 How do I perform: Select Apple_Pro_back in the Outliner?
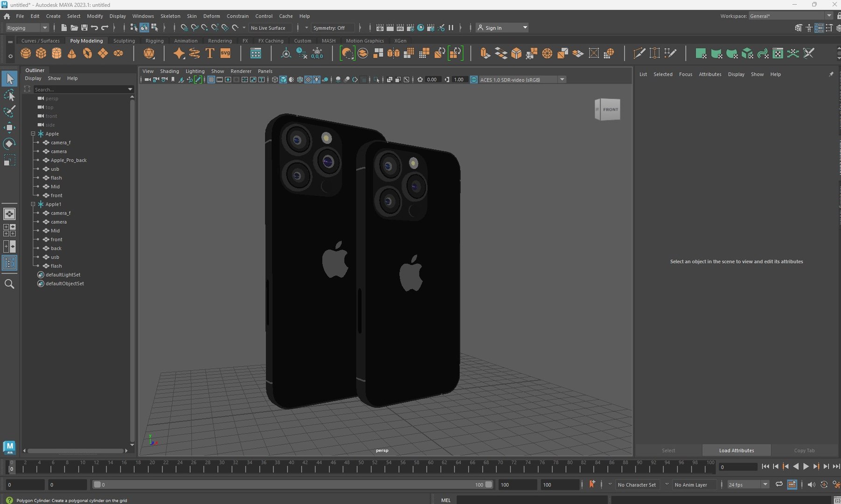tap(69, 160)
